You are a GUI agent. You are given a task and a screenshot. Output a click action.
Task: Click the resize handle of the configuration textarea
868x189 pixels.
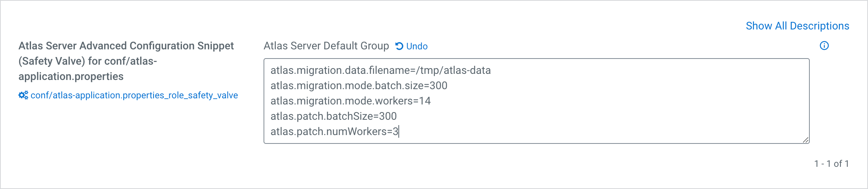tap(806, 140)
